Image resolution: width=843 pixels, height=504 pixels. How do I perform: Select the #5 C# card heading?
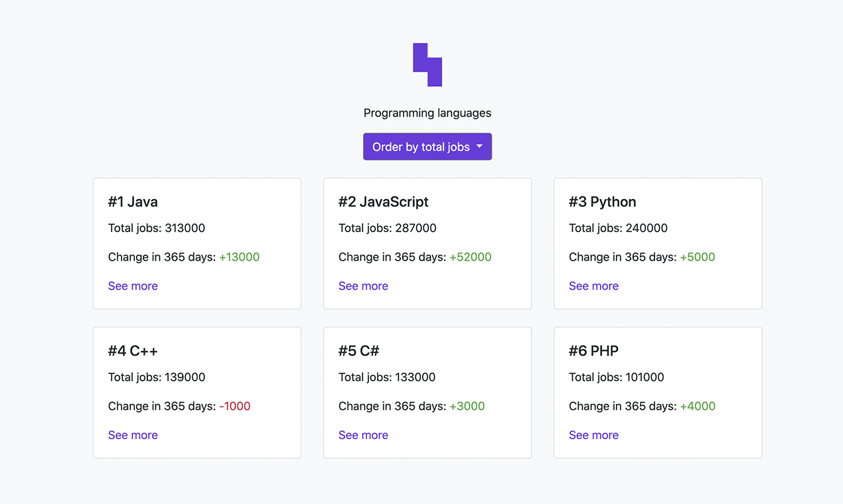[x=358, y=351]
